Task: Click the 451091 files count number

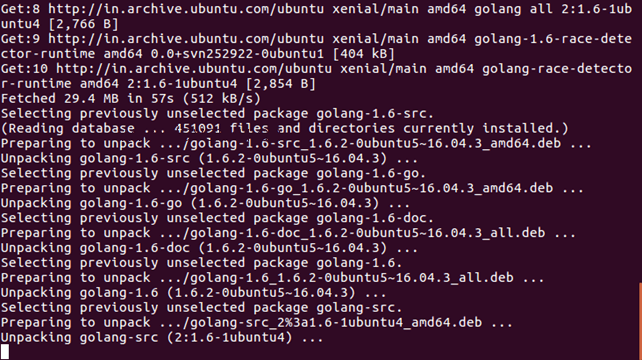Action: (198, 128)
